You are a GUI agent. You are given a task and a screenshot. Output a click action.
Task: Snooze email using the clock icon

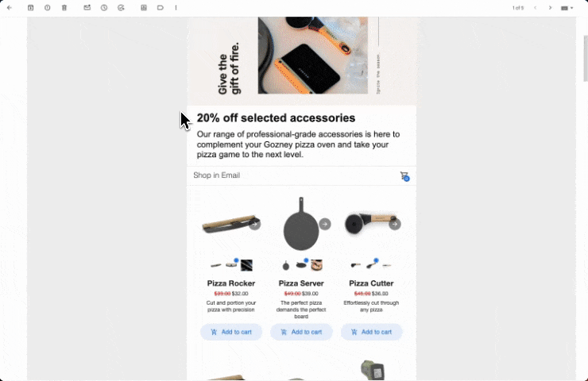[x=104, y=7]
